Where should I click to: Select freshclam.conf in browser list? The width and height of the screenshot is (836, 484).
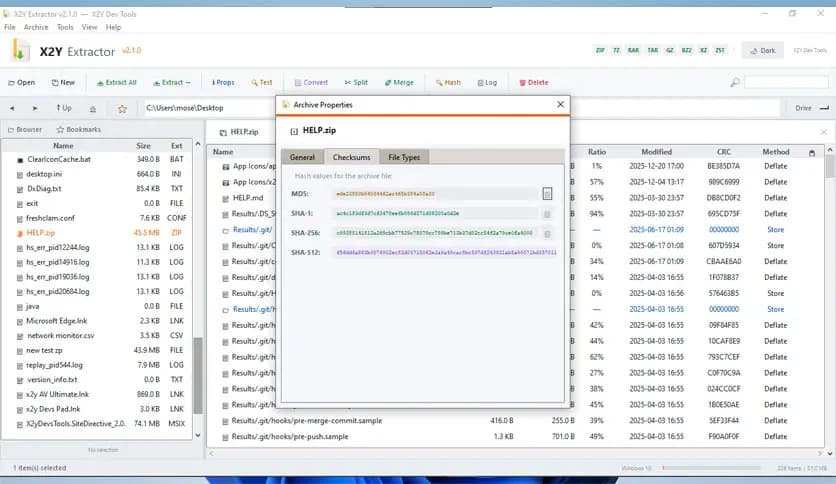pos(96,218)
